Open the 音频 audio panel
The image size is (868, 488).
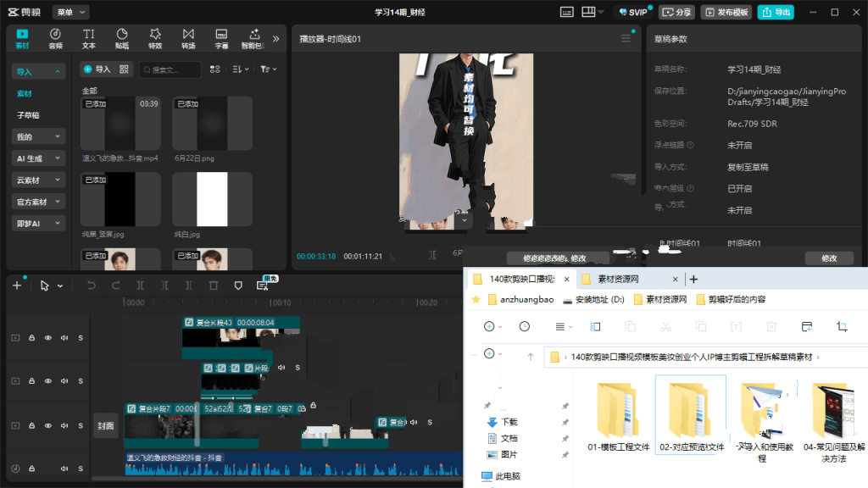[x=55, y=39]
